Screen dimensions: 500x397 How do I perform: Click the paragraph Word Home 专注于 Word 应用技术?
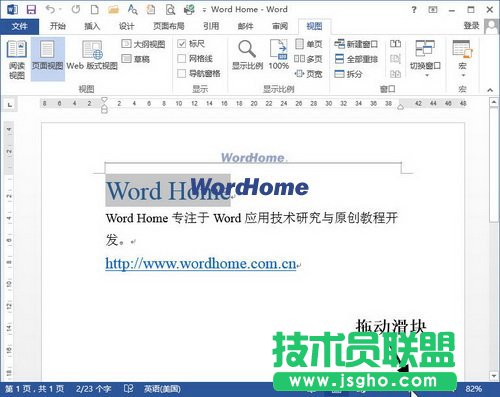(x=252, y=218)
